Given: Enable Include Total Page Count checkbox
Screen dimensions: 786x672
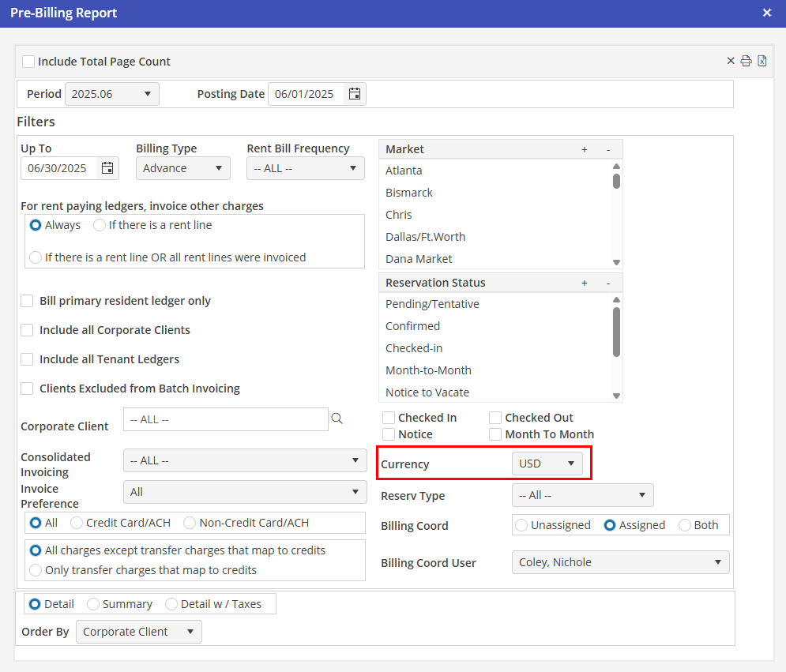Looking at the screenshot, I should (28, 62).
